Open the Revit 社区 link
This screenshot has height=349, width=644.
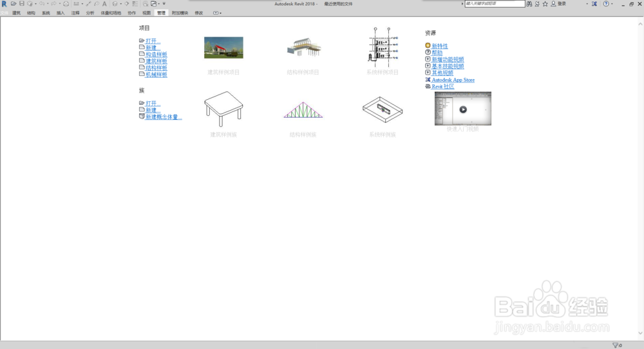click(x=443, y=86)
